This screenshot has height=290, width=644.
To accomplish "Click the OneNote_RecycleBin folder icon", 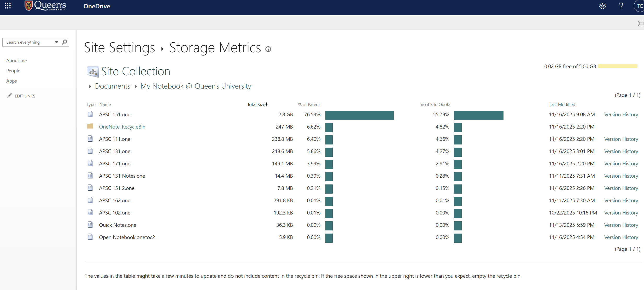I will coord(90,126).
